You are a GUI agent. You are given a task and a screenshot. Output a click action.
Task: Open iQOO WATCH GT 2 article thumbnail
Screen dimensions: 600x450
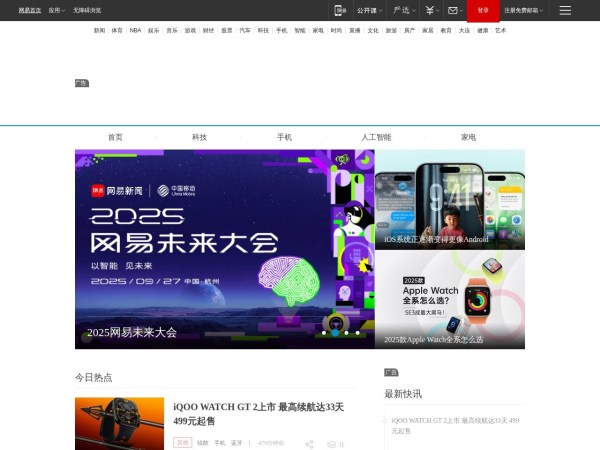tap(119, 424)
